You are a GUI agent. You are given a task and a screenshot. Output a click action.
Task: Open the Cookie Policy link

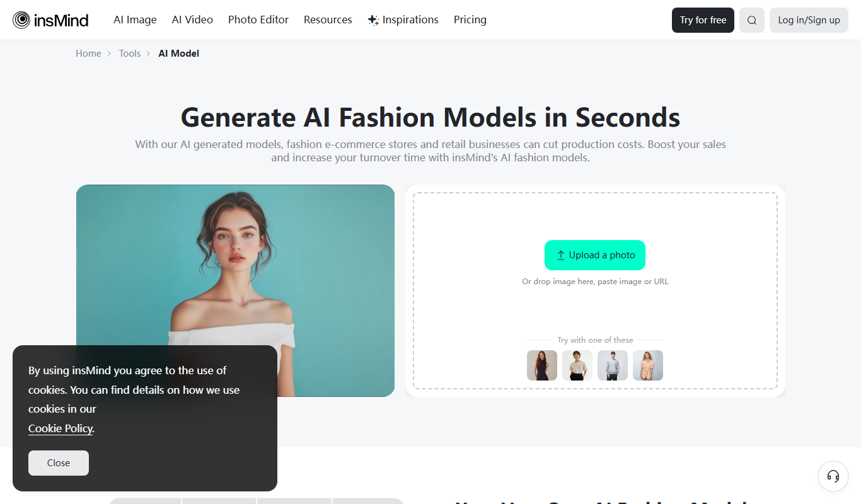point(61,428)
